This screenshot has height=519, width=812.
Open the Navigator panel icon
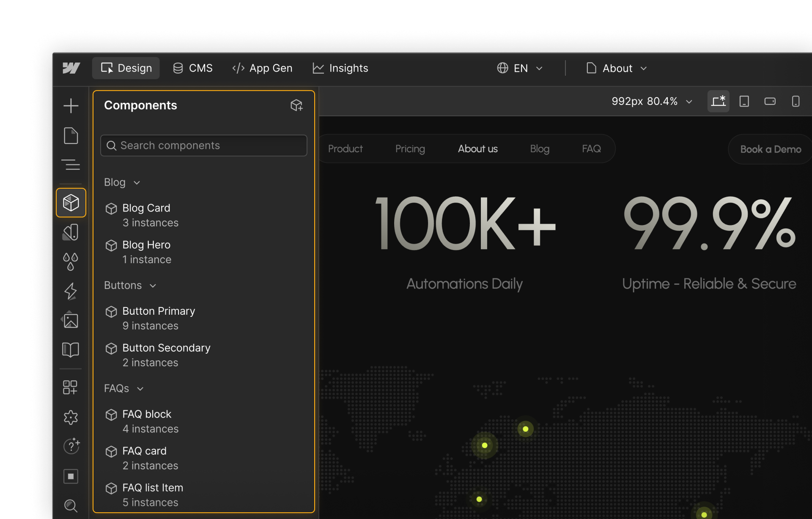point(71,165)
